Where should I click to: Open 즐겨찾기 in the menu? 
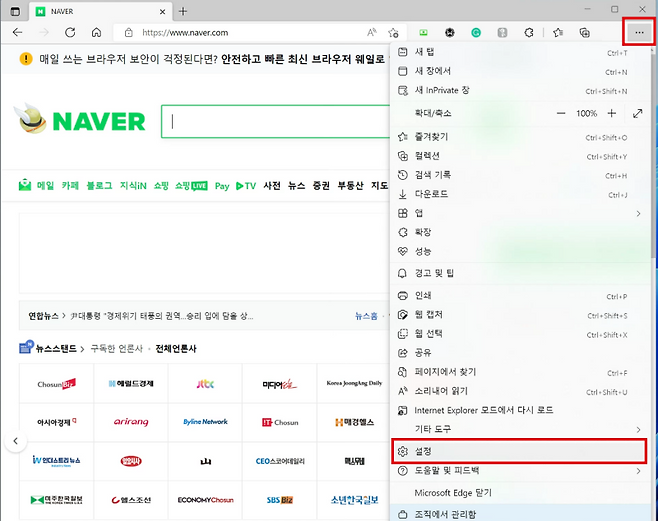tap(520, 137)
